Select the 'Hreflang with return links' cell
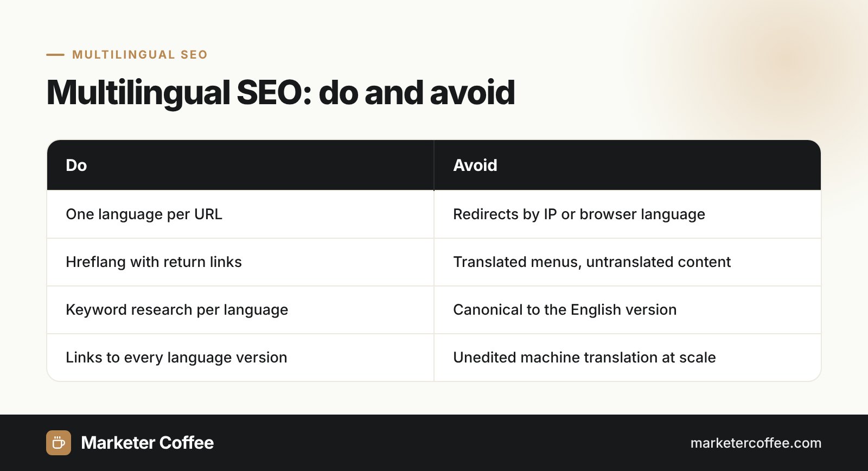The height and width of the screenshot is (471, 868). tap(240, 262)
